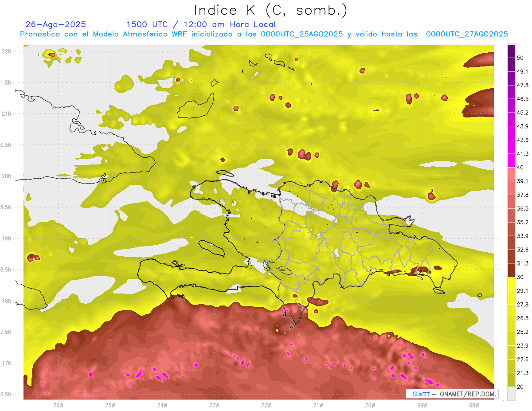This screenshot has width=532, height=411.
Task: Click the color scale value '46.5'
Action: [523, 99]
